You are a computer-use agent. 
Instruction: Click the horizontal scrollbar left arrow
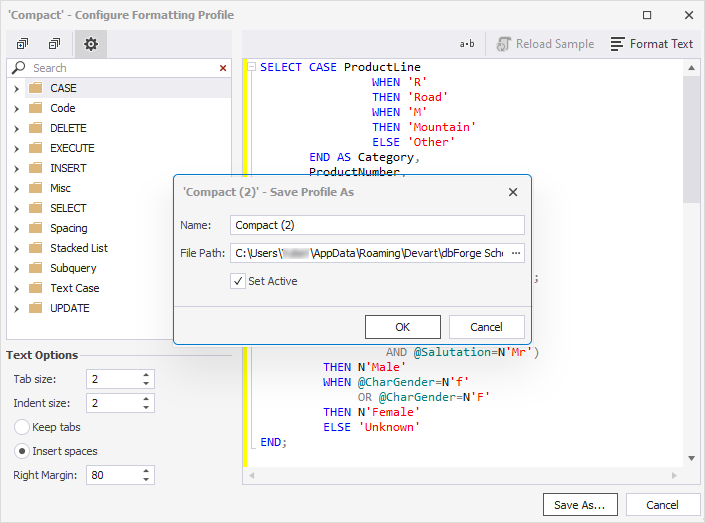coord(252,475)
